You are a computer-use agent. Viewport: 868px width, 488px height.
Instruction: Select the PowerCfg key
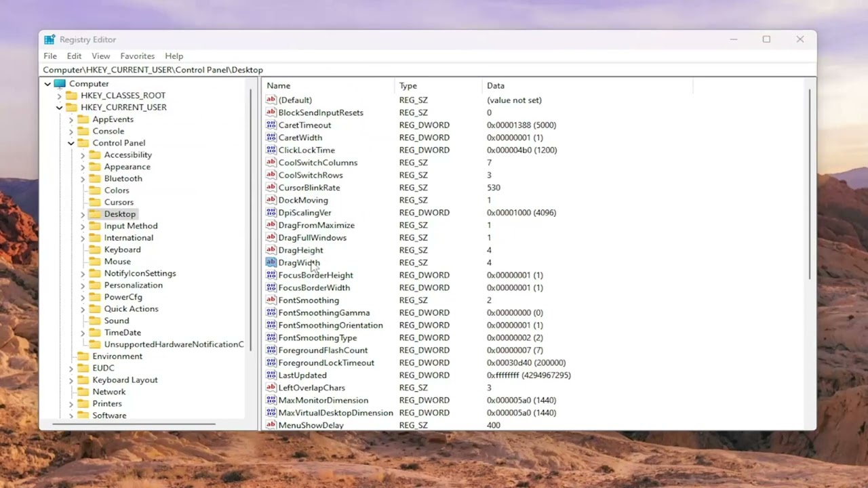tap(123, 297)
